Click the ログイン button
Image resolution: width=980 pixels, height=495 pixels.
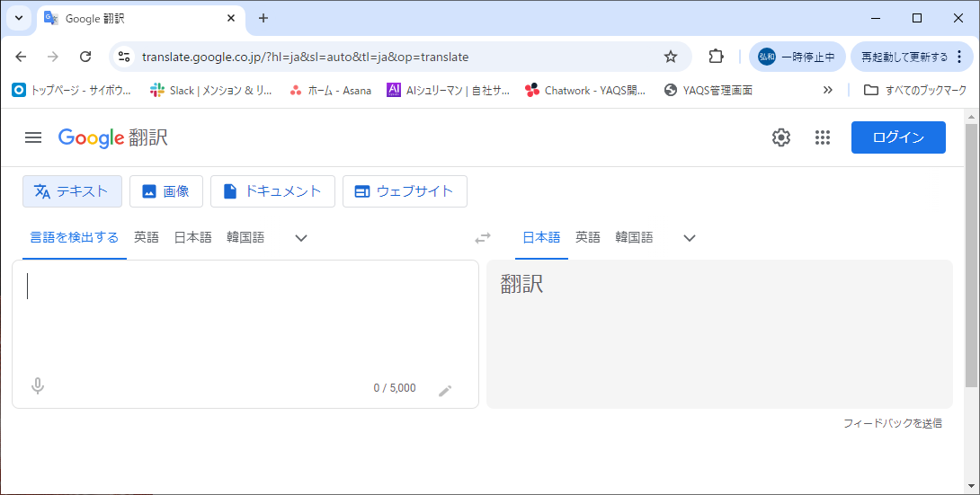(x=898, y=137)
